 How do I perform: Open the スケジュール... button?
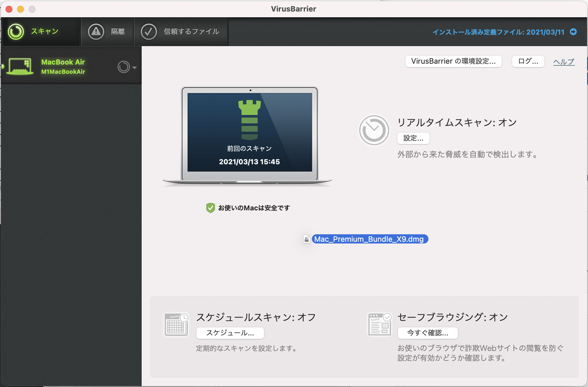[x=230, y=333]
